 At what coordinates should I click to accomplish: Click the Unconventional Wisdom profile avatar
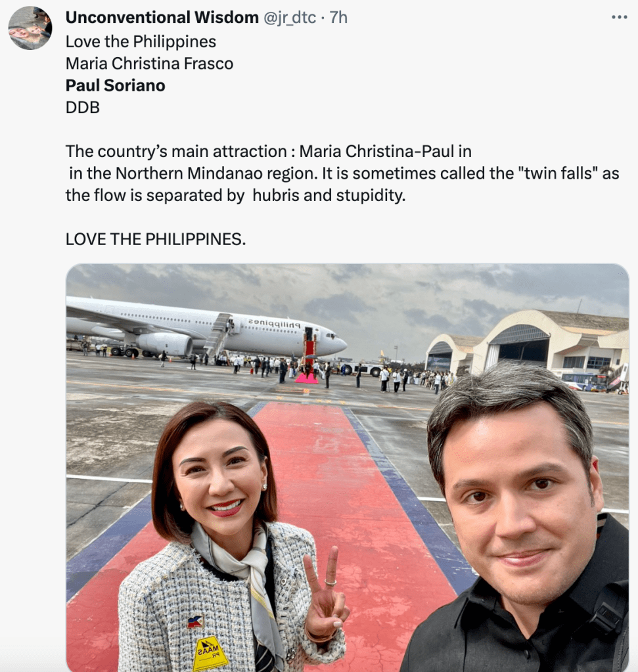click(30, 28)
